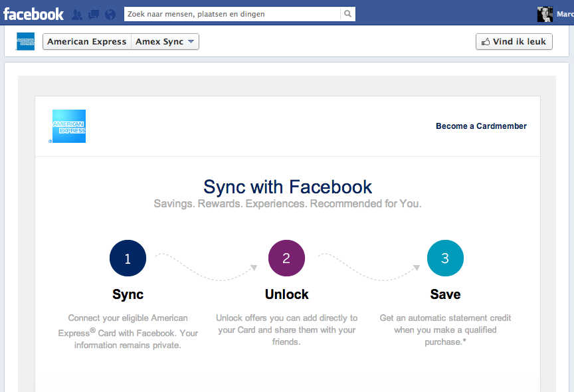The width and height of the screenshot is (574, 392).
Task: Click the large American Express logo
Action: click(x=69, y=126)
